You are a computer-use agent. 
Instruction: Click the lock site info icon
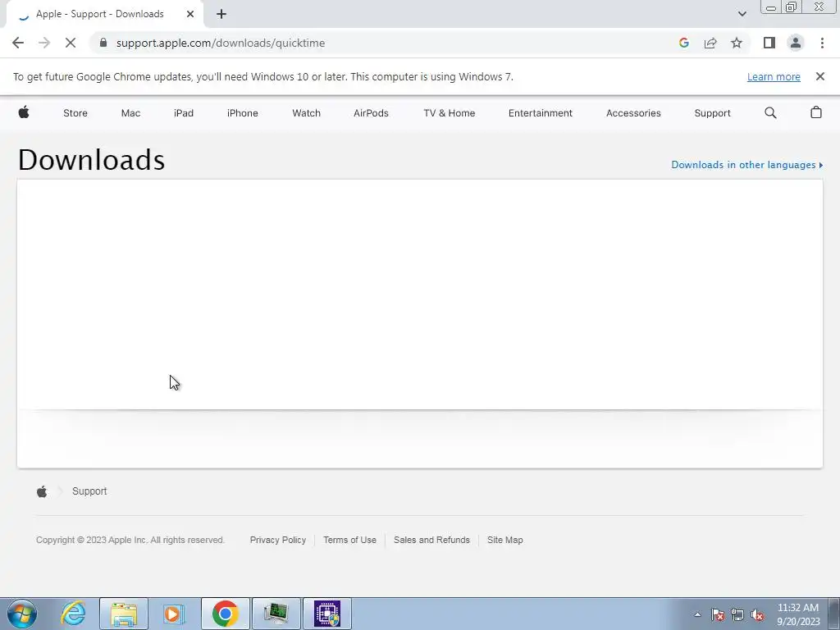103,43
